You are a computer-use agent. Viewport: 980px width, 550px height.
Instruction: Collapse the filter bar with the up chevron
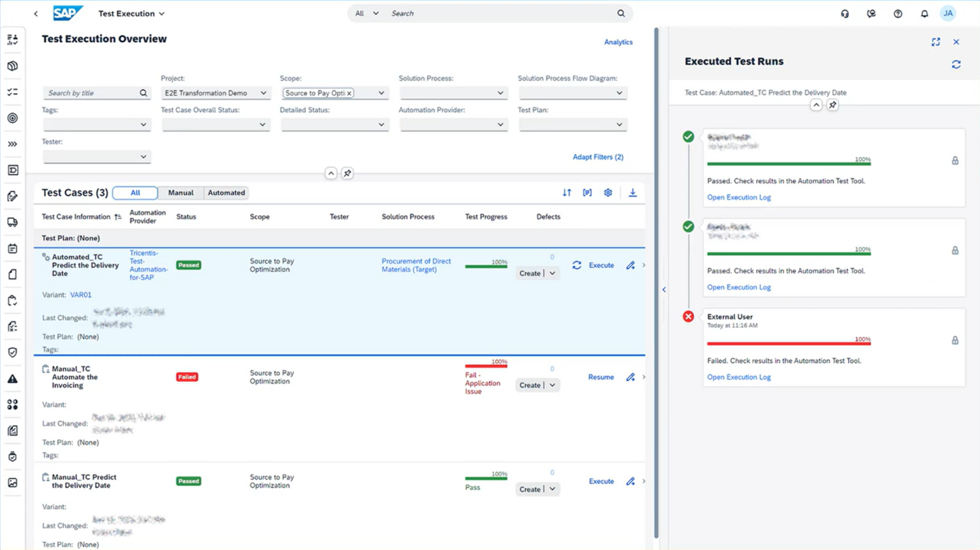click(x=330, y=173)
